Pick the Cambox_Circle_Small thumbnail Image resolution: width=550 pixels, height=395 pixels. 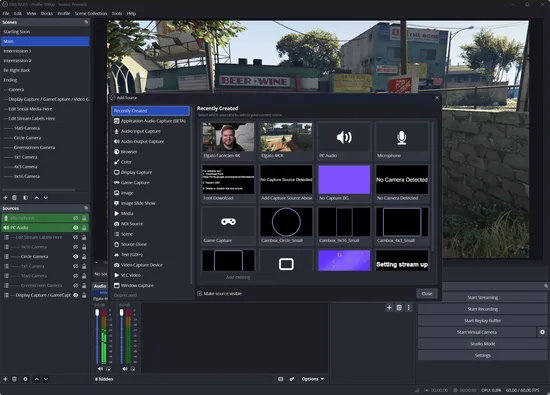(286, 226)
